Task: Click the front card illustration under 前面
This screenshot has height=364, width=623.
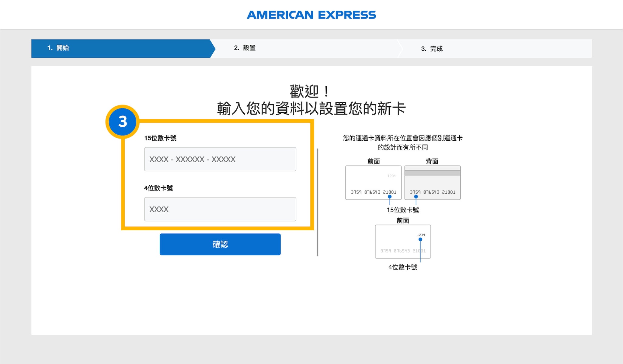Action: [x=373, y=182]
